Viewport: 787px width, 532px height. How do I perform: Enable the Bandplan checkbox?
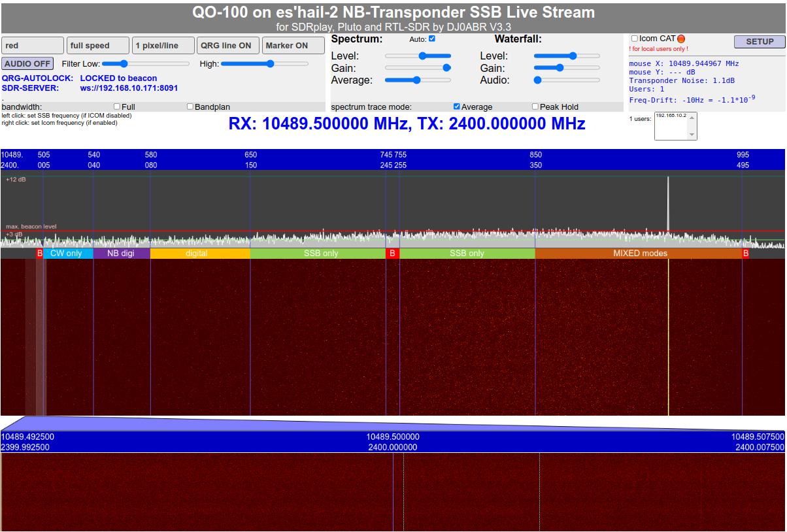[190, 107]
